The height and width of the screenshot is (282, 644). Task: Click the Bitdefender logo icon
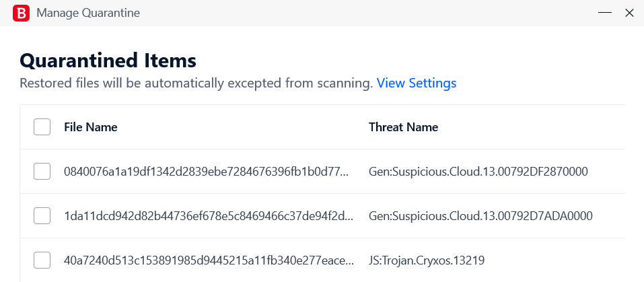21,13
